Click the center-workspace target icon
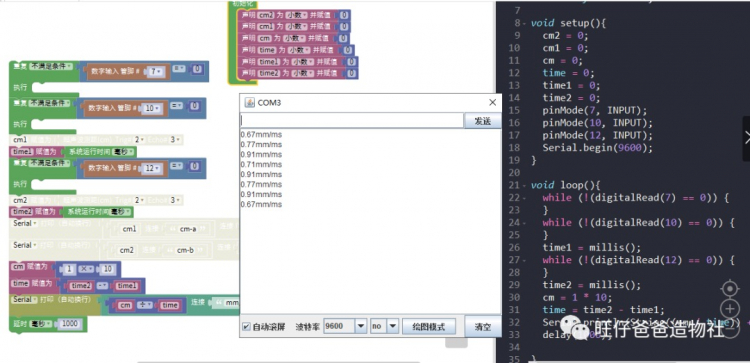 point(729,289)
